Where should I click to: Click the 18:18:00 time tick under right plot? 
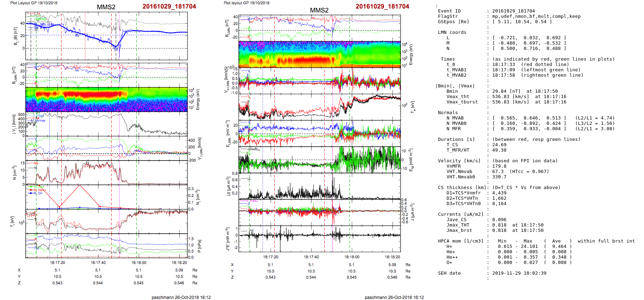pos(352,257)
